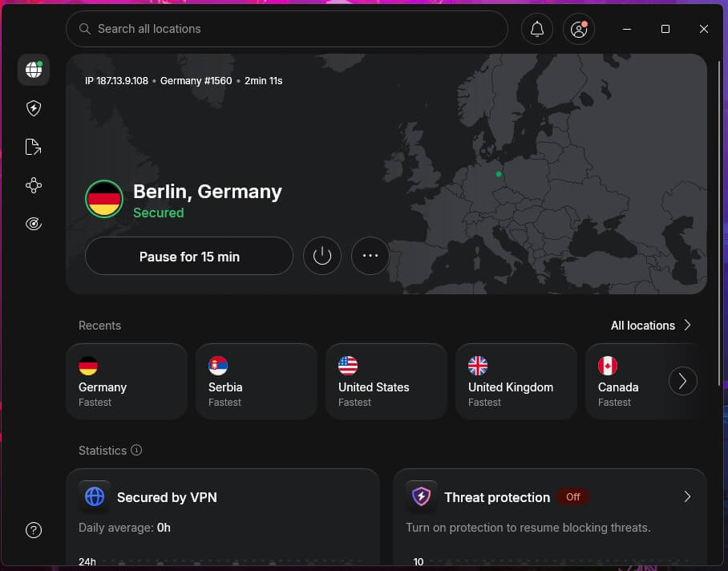Open the account profile icon

pos(579,29)
